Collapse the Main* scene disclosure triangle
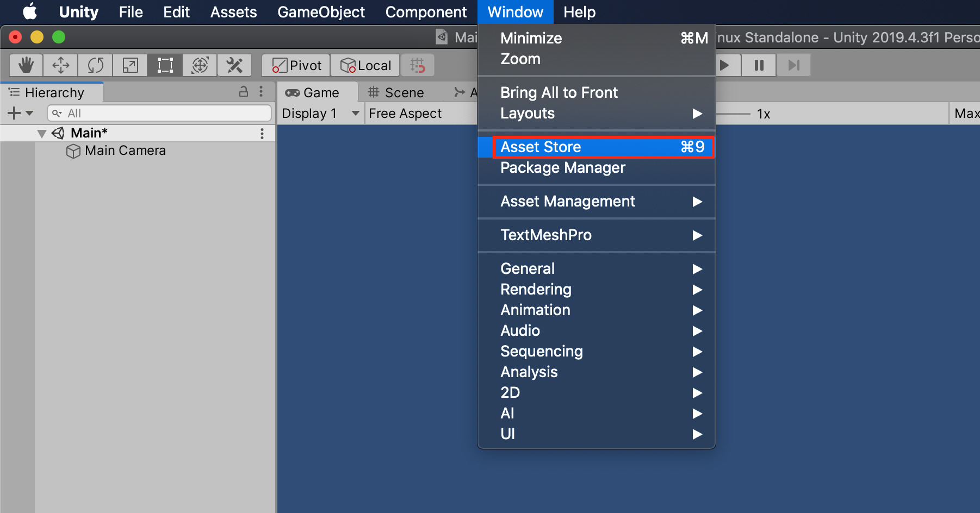The height and width of the screenshot is (513, 980). click(x=41, y=133)
